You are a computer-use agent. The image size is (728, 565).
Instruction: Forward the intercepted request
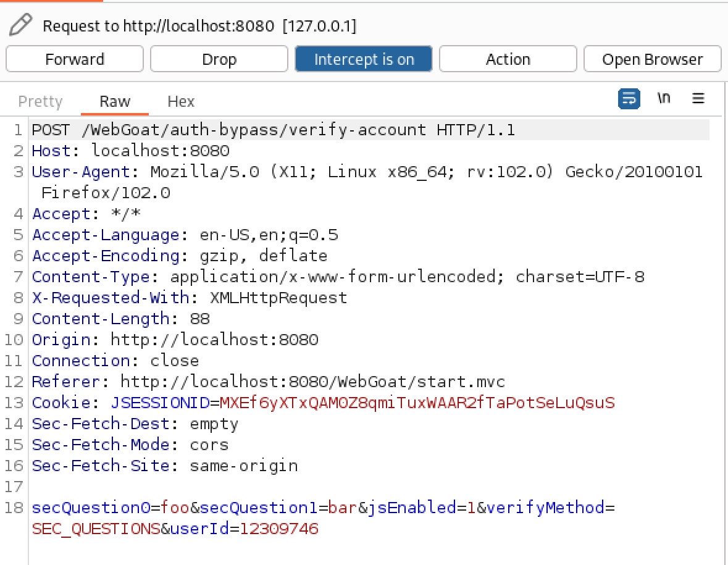coord(75,59)
